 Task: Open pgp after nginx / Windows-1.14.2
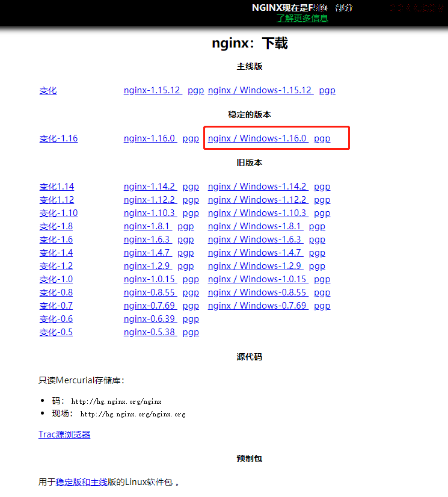322,187
